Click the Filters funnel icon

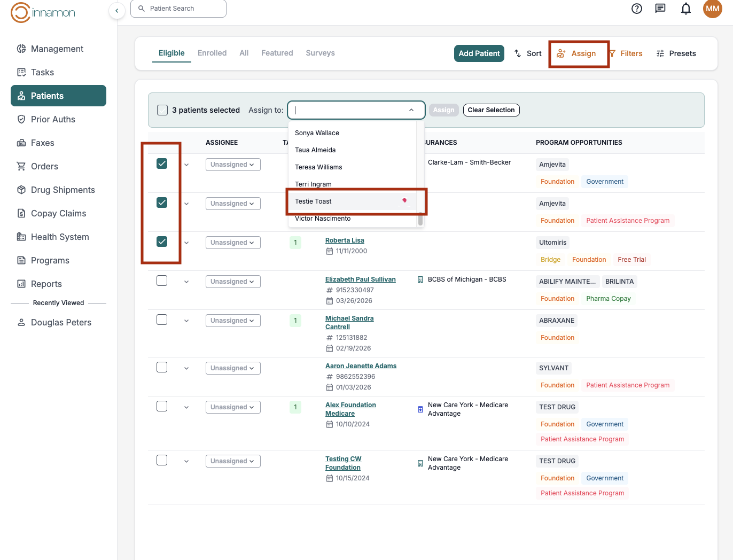click(x=612, y=53)
